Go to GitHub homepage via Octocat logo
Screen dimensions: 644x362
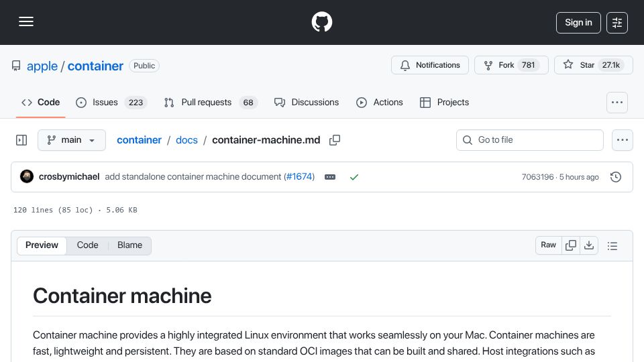click(321, 21)
